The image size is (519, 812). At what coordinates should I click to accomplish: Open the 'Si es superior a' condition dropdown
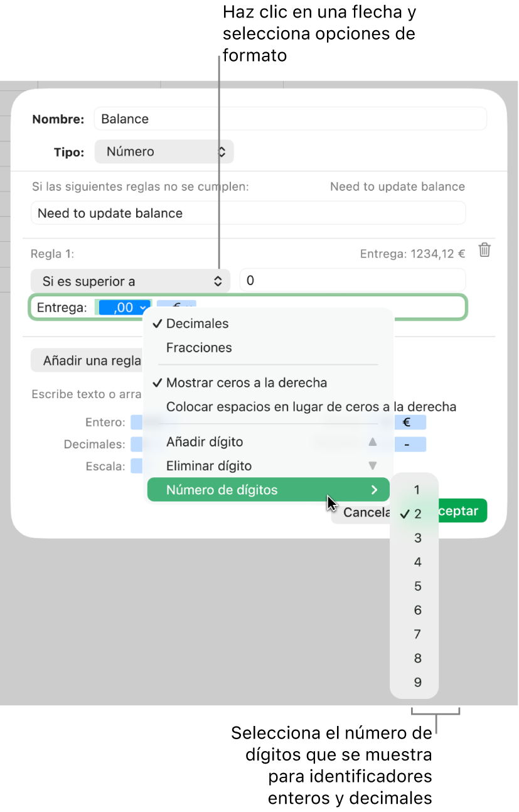131,281
